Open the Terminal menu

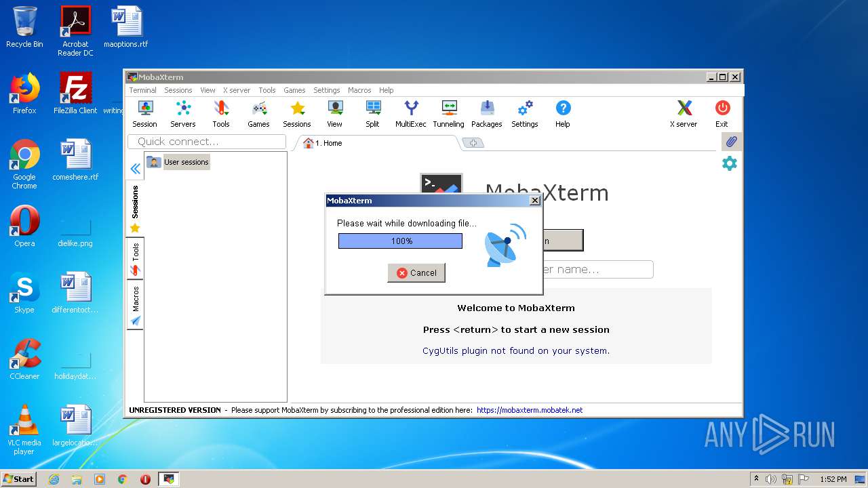click(142, 90)
